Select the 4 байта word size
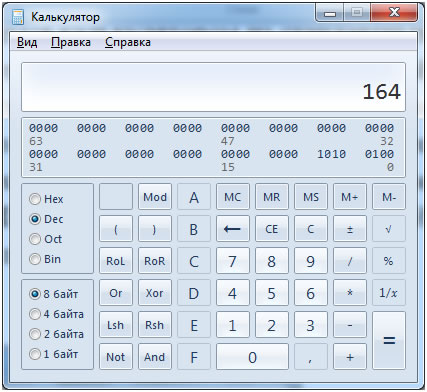 tap(35, 314)
